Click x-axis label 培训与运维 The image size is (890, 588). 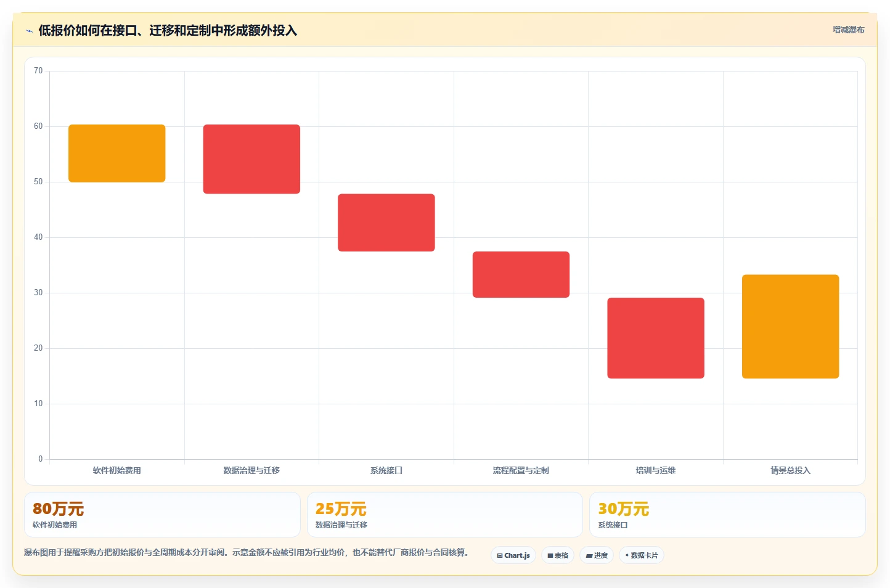656,470
